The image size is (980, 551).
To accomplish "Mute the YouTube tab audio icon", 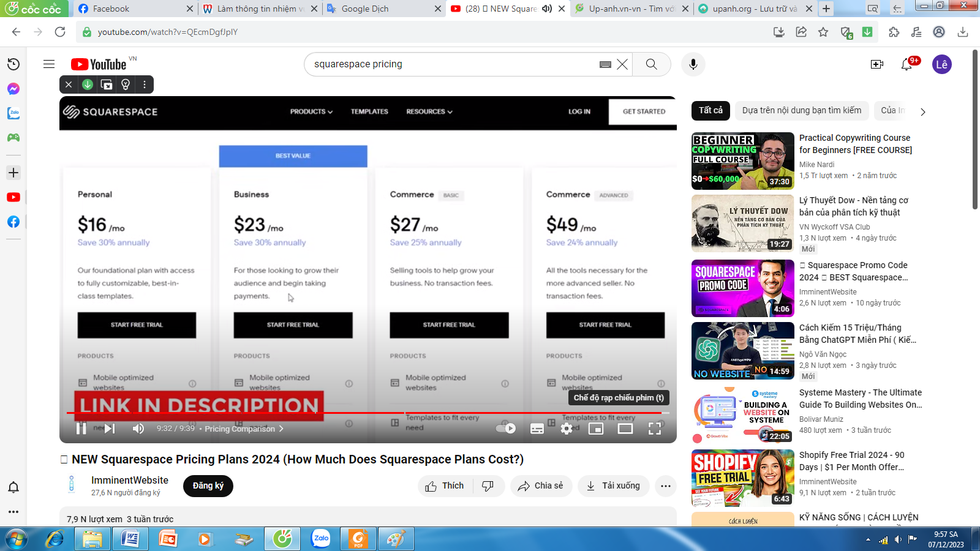I will (x=546, y=9).
